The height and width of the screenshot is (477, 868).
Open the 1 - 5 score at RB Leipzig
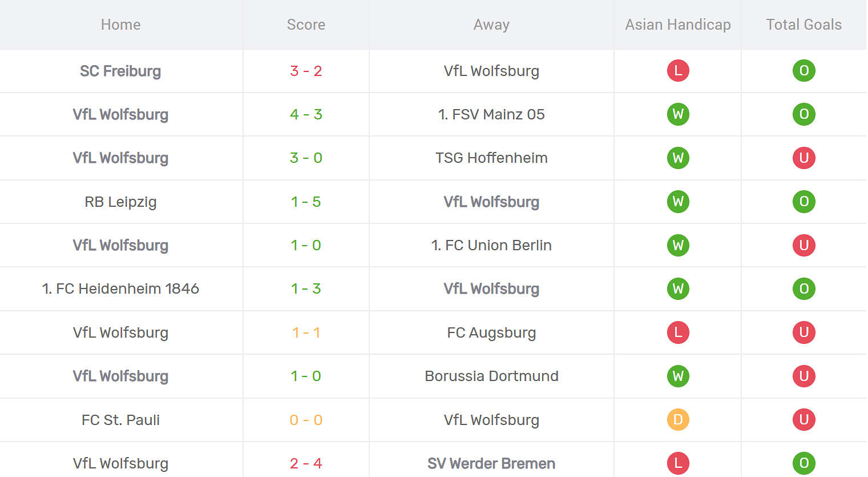pos(306,202)
